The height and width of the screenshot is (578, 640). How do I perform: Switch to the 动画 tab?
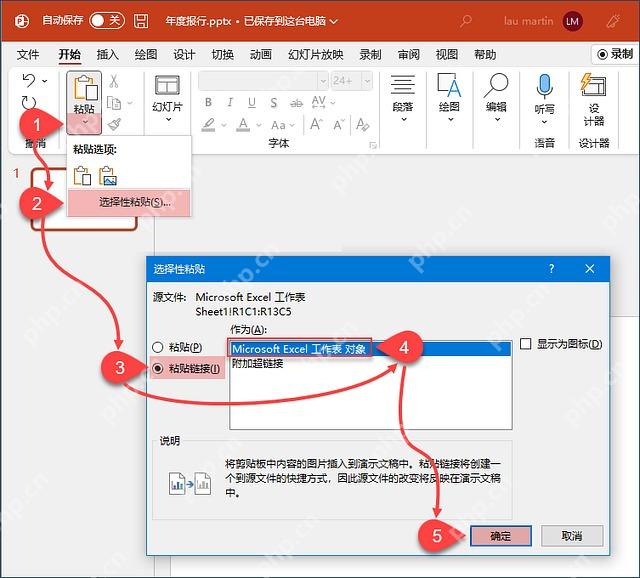pyautogui.click(x=261, y=54)
